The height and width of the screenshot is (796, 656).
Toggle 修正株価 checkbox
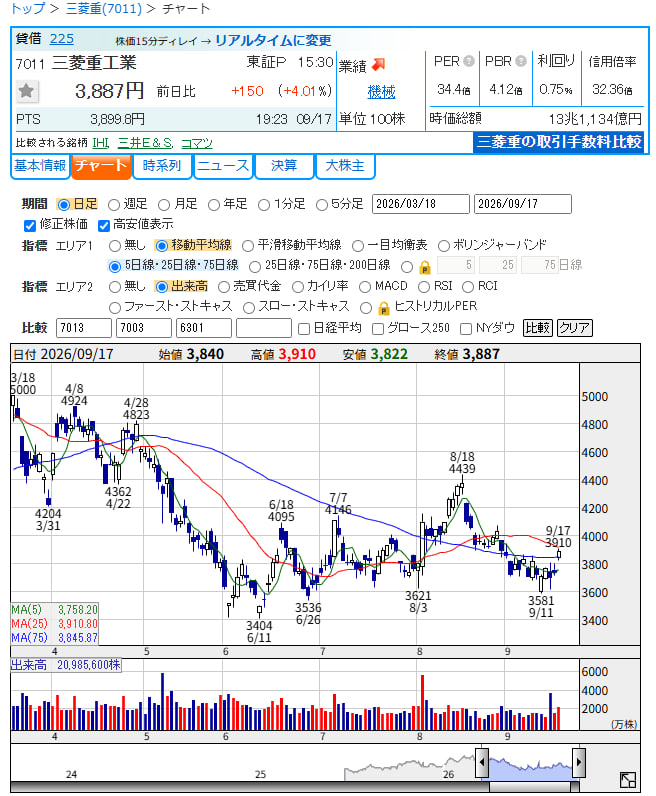(30, 225)
